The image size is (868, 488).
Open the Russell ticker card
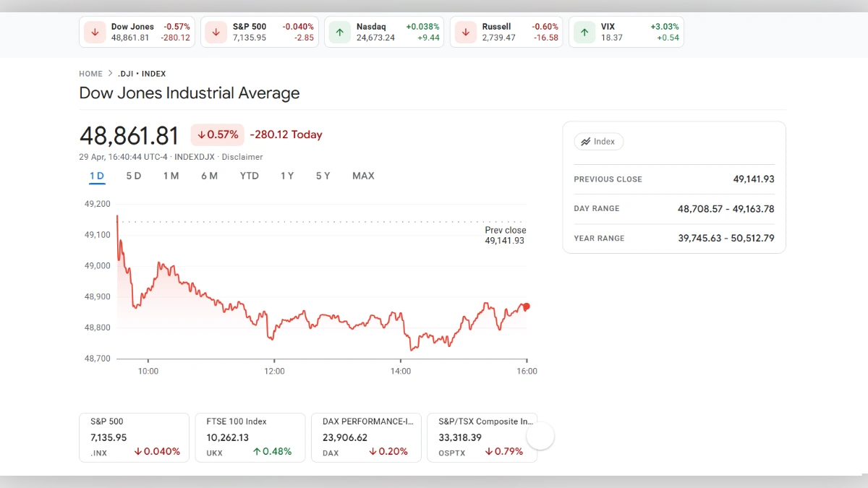[x=506, y=32]
